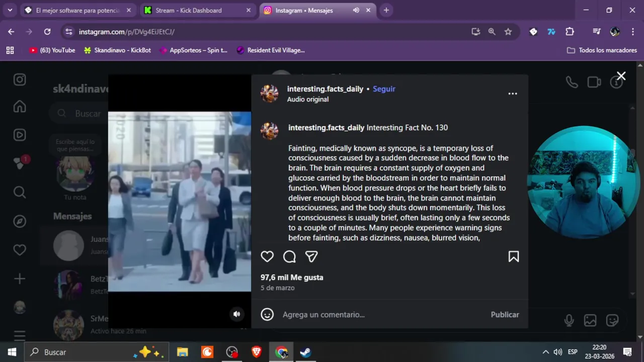644x362 pixels.
Task: Select the 'Instagram • Mensajes' tab
Action: click(x=304, y=10)
